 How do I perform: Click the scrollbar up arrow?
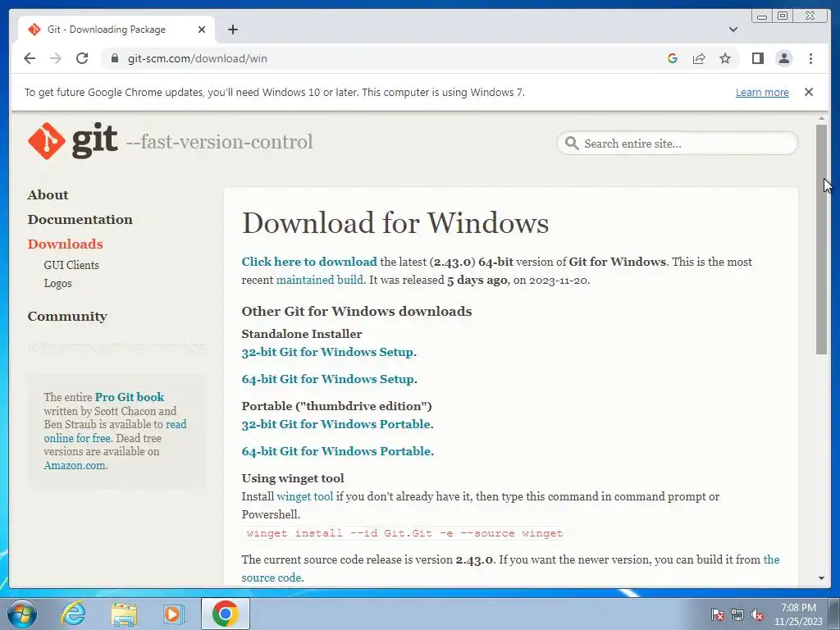click(x=821, y=118)
